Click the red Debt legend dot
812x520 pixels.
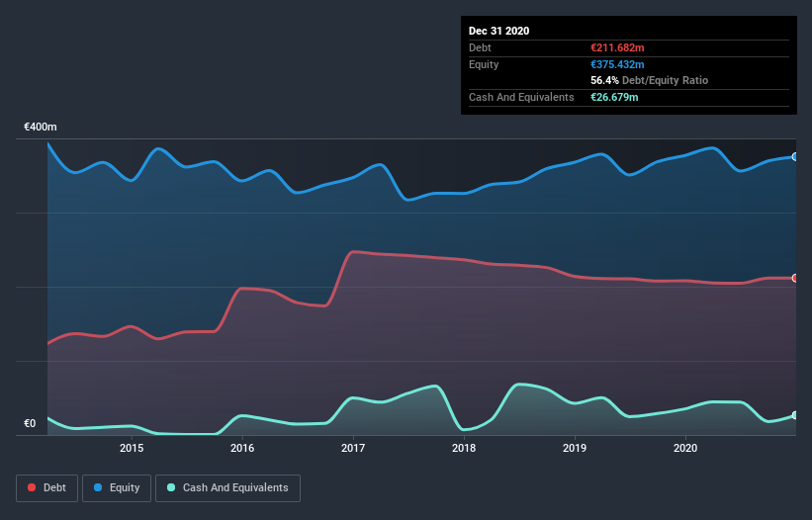tap(32, 487)
